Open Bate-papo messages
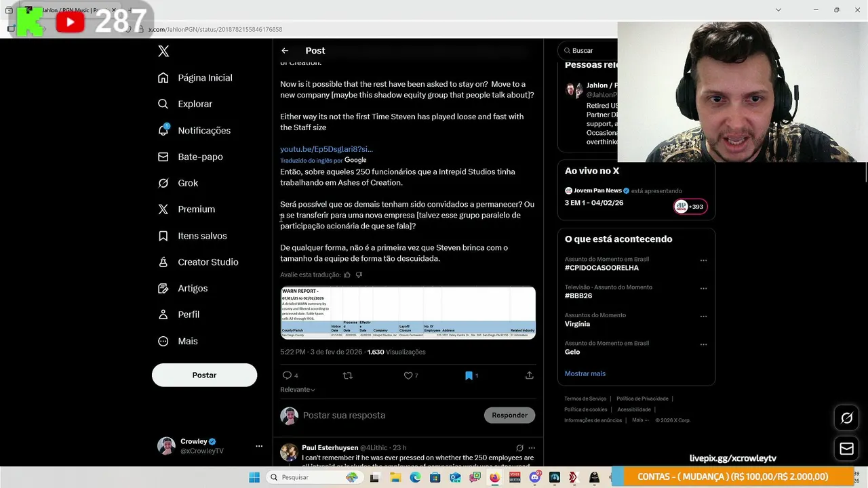 point(191,157)
